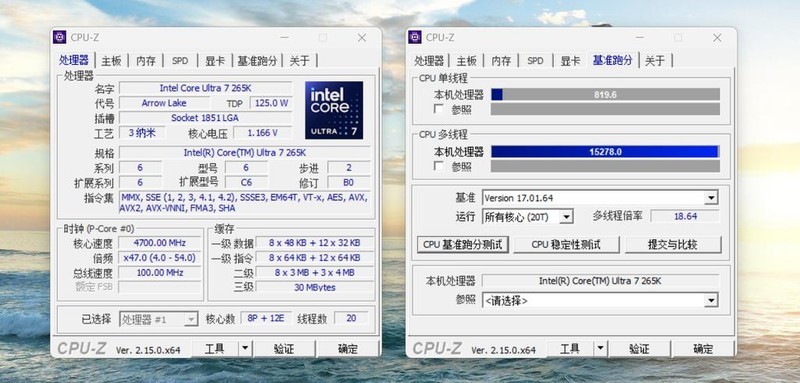Click the CPU 稳定性测试 button

pyautogui.click(x=566, y=244)
